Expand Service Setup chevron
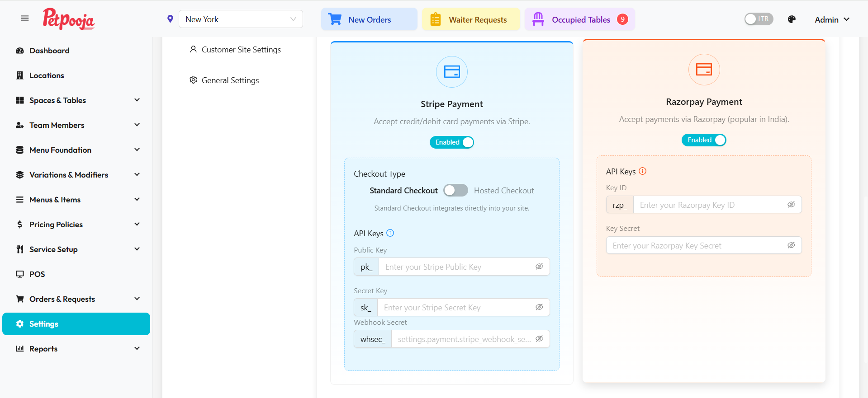 [x=137, y=249]
